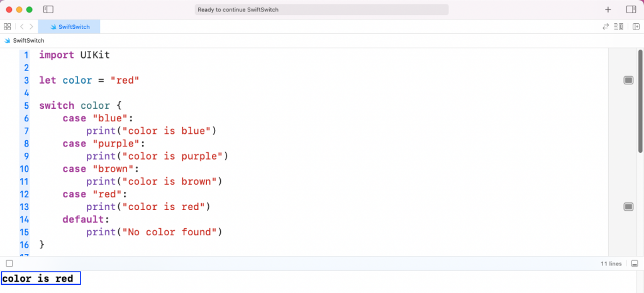The width and height of the screenshot is (644, 293).
Task: Click 'switch color {' line
Action: point(80,106)
